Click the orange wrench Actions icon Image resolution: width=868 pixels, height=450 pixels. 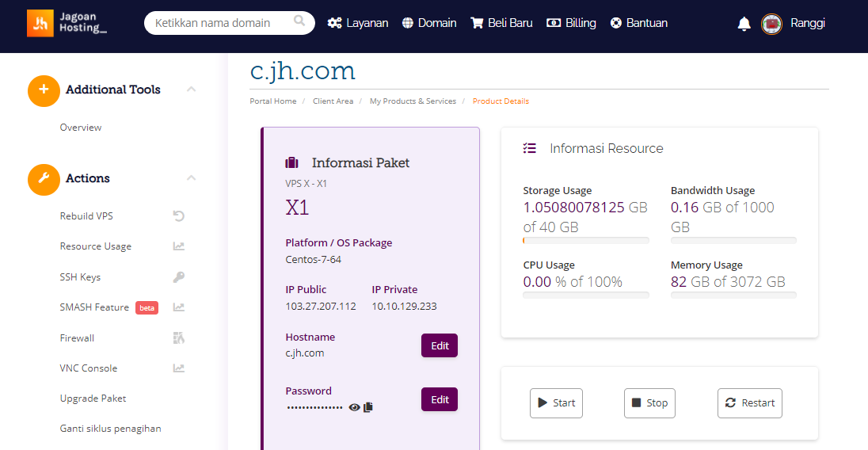click(x=44, y=179)
